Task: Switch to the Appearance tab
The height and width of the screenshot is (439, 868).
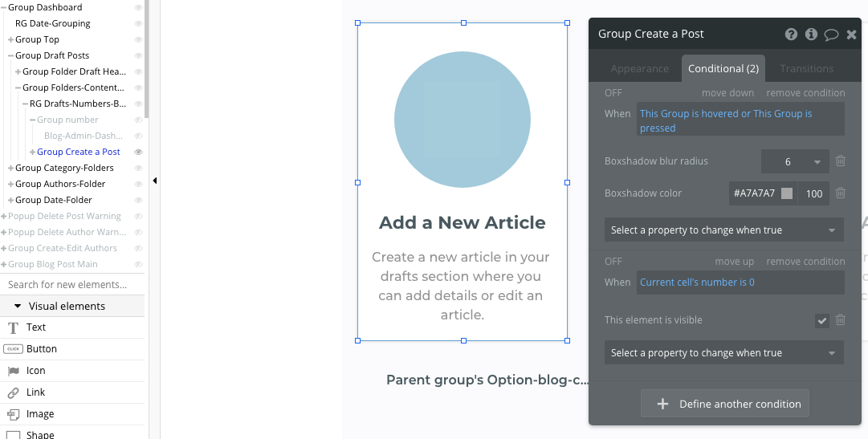Action: 639,69
